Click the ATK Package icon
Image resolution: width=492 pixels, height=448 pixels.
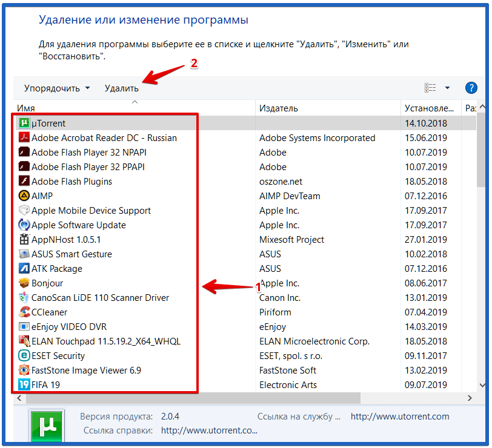[x=24, y=268]
